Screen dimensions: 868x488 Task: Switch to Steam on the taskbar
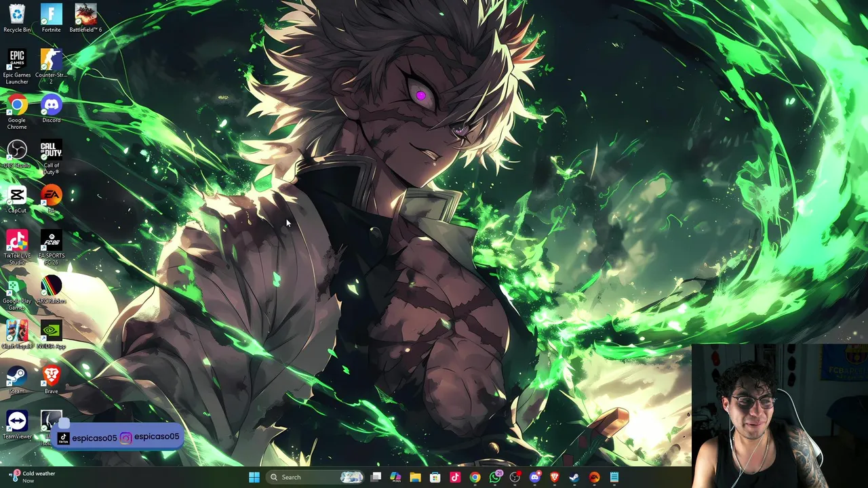[x=574, y=477]
